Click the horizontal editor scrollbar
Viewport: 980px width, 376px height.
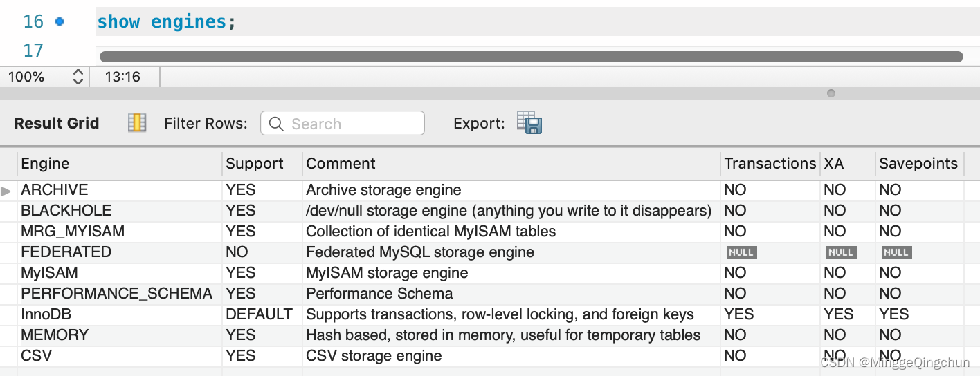(531, 57)
